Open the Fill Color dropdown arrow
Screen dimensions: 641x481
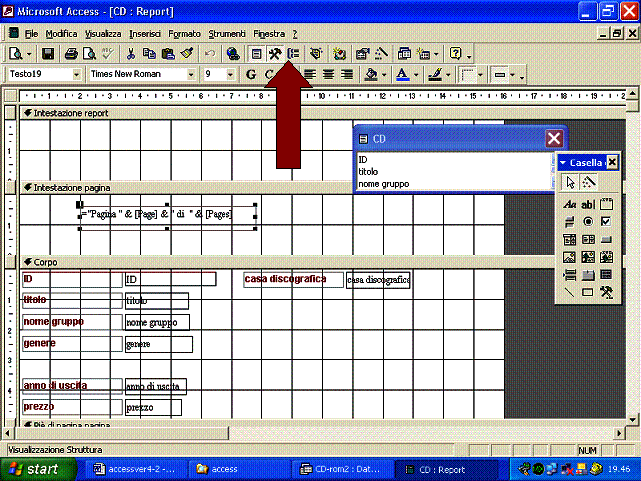pyautogui.click(x=383, y=75)
